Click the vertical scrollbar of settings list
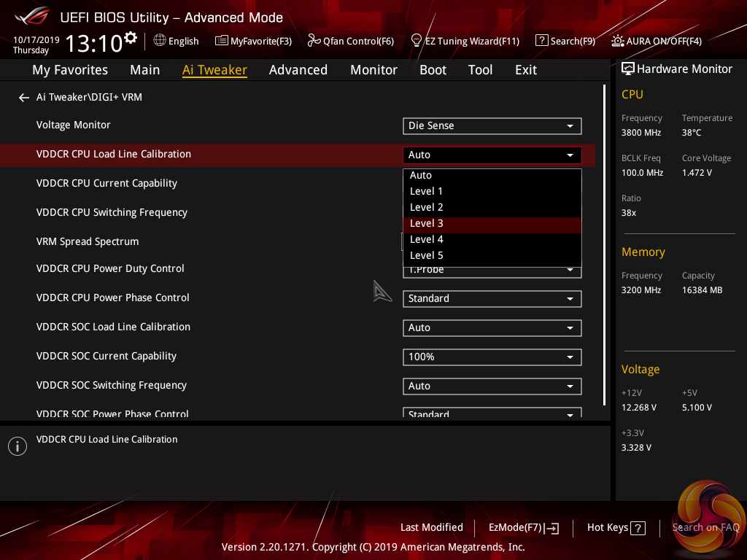Image resolution: width=747 pixels, height=560 pixels. pyautogui.click(x=605, y=245)
